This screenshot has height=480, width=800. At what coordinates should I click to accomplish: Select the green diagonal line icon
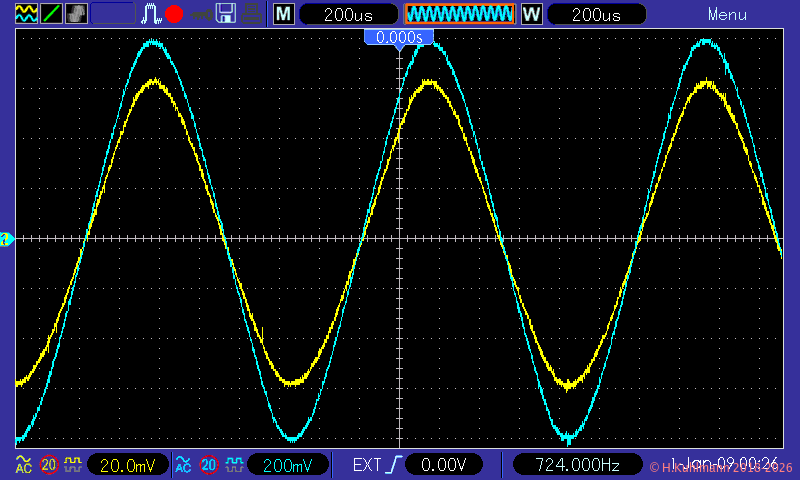51,14
